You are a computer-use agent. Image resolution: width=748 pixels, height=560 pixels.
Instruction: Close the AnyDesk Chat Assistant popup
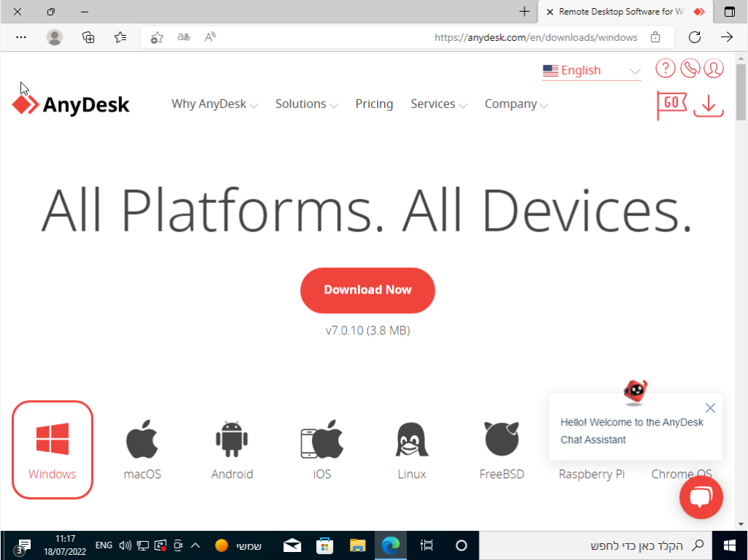coord(710,408)
